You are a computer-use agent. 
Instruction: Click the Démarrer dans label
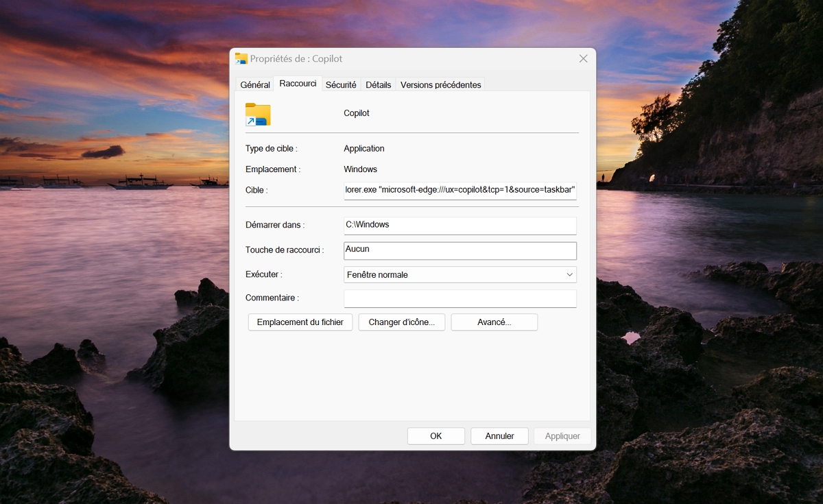275,225
